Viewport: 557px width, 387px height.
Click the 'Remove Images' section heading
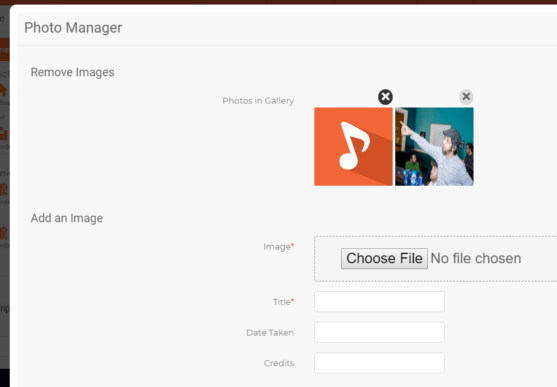pyautogui.click(x=72, y=72)
